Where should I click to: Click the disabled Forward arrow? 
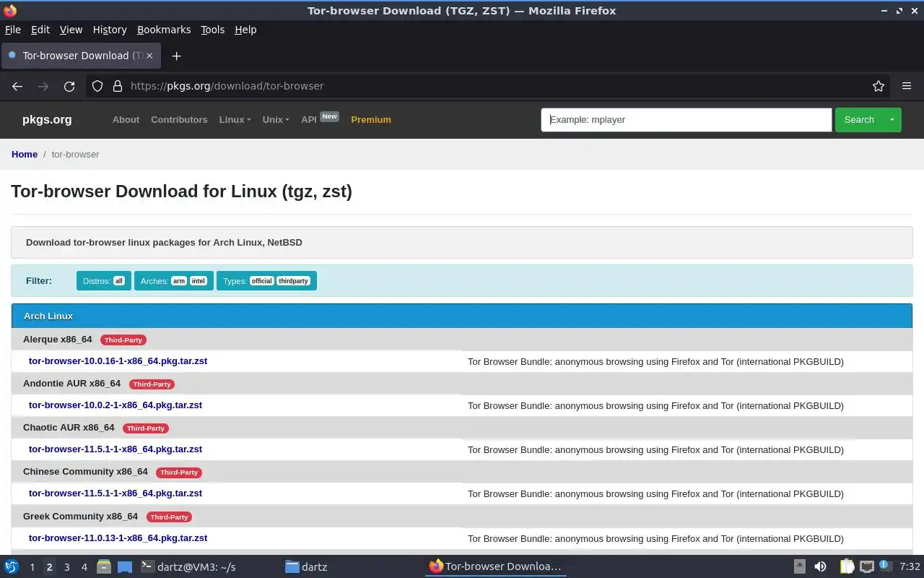(x=43, y=86)
